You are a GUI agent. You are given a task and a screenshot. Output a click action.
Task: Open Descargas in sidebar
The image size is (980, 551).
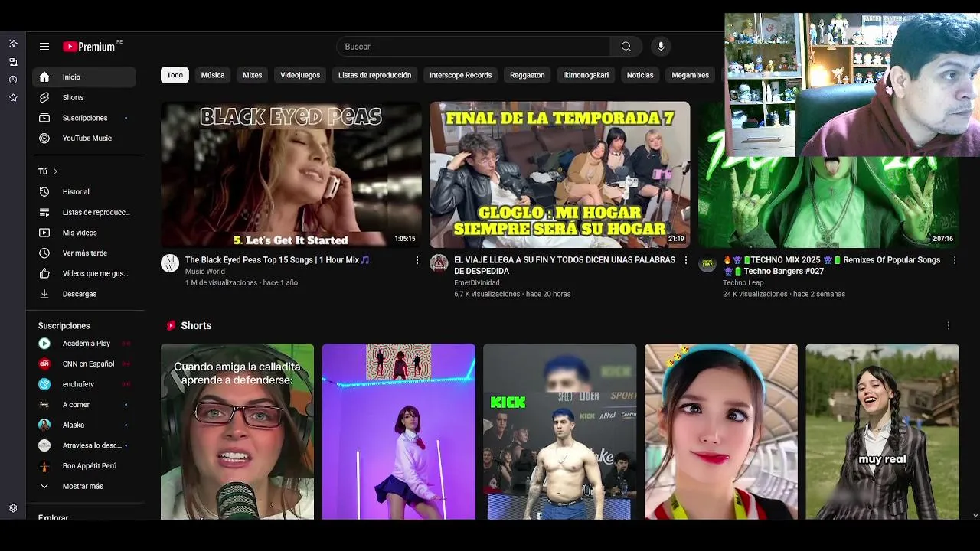point(84,294)
